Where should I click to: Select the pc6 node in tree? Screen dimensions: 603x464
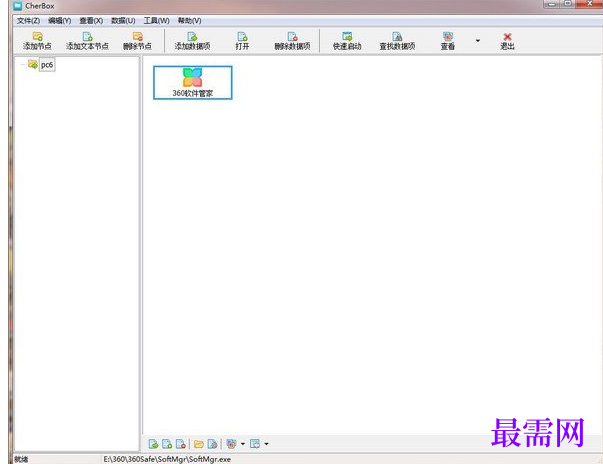click(47, 65)
